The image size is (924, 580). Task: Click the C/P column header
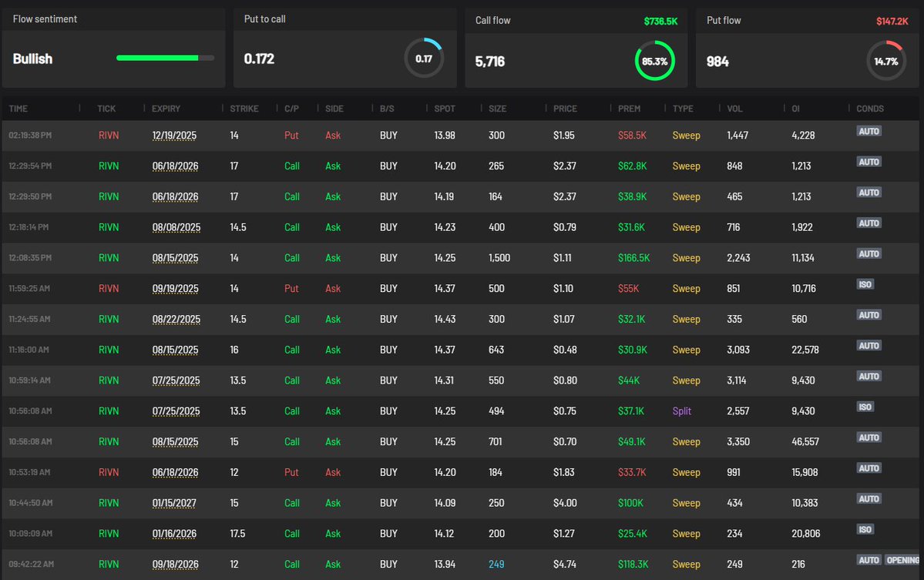(292, 109)
